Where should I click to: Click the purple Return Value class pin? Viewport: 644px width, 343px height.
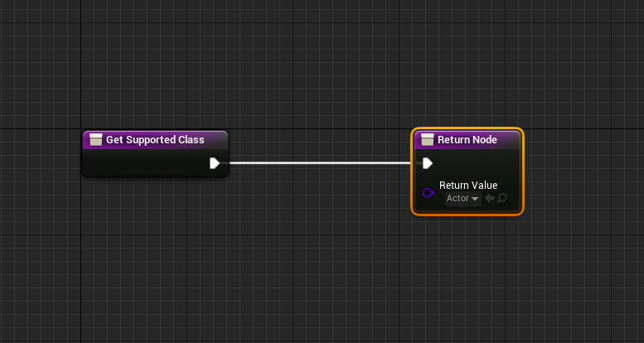pos(428,192)
